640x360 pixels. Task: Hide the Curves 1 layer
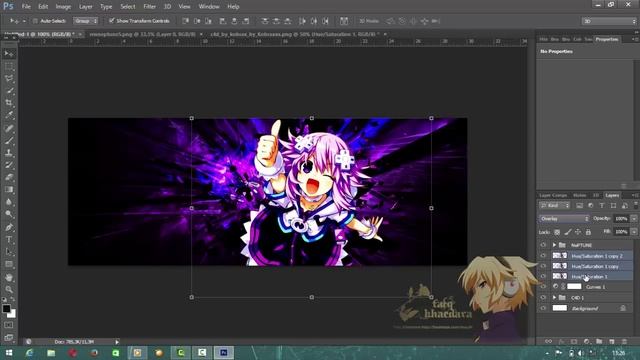pos(543,287)
